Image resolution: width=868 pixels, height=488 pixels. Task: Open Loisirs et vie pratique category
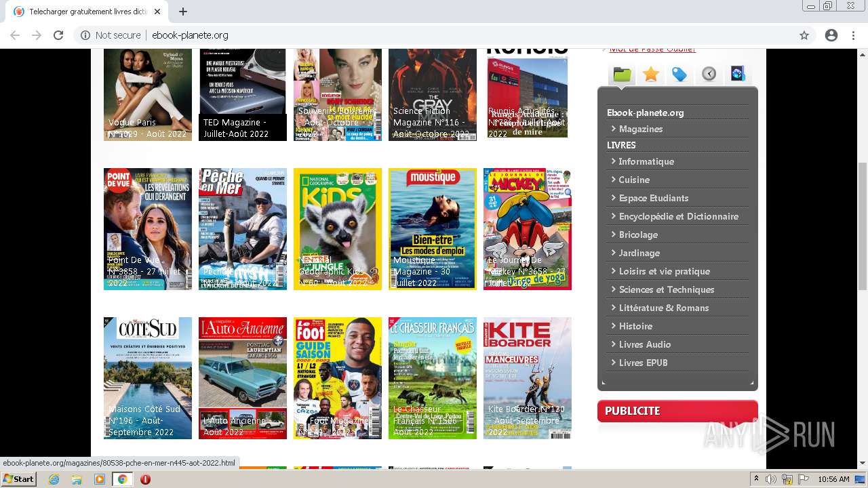tap(665, 271)
